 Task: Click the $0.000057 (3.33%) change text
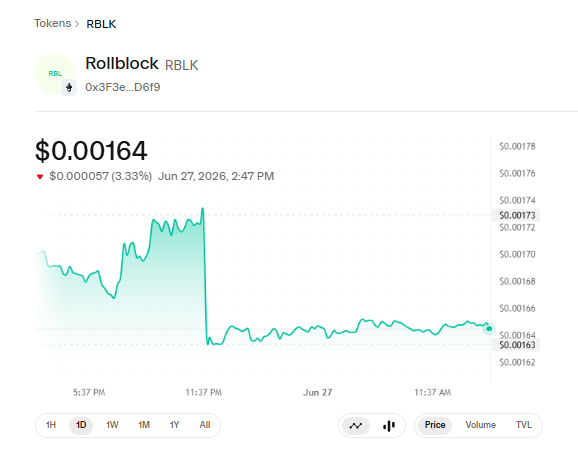100,176
